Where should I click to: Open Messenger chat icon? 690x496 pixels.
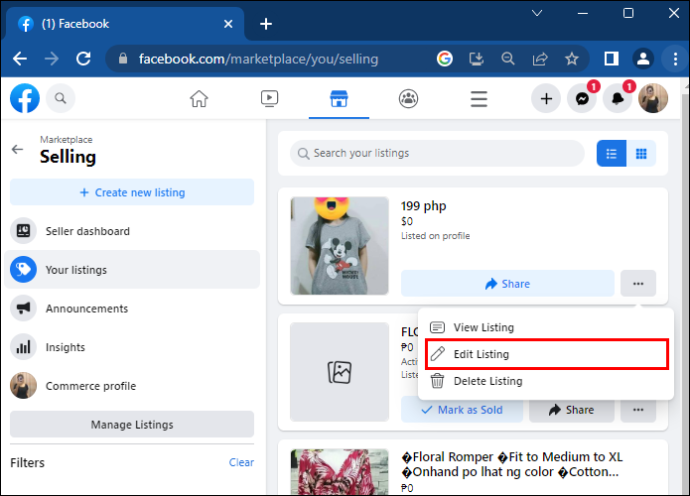pyautogui.click(x=582, y=99)
